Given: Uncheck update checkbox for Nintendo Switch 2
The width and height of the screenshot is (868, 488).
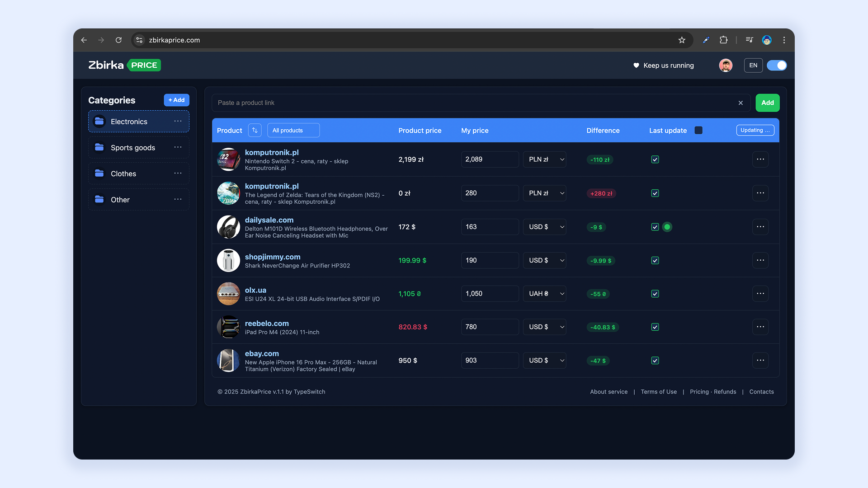Looking at the screenshot, I should click(655, 160).
